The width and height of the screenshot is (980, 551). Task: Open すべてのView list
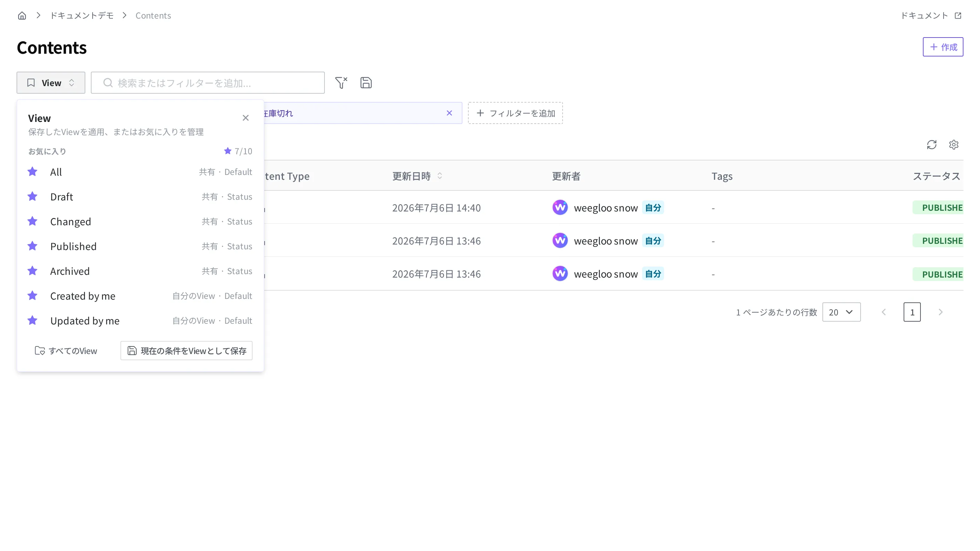point(66,351)
